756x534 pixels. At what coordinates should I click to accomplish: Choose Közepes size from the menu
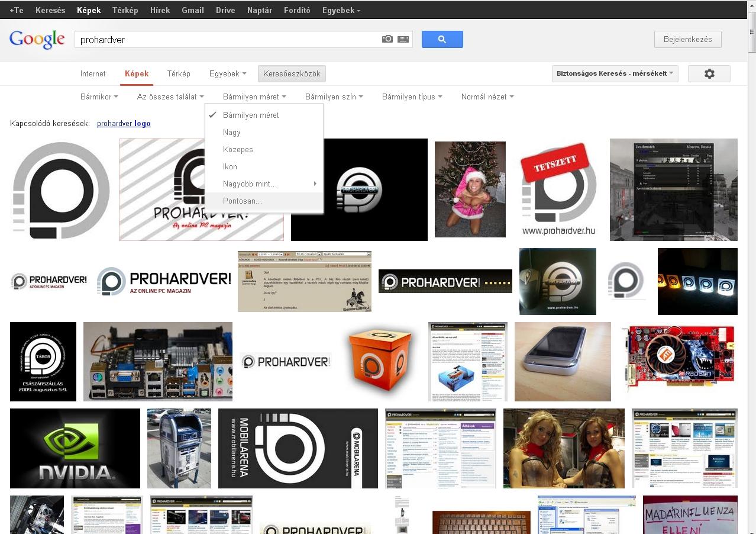[x=264, y=149]
